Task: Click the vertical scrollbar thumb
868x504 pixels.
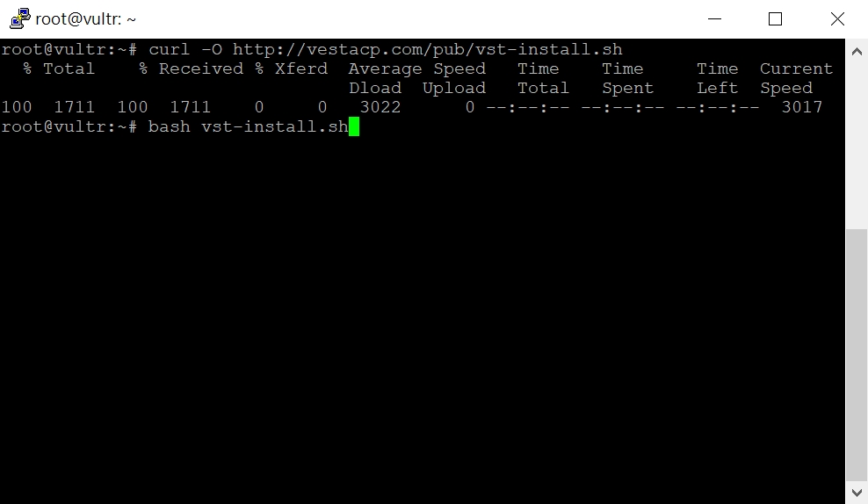Action: click(857, 354)
